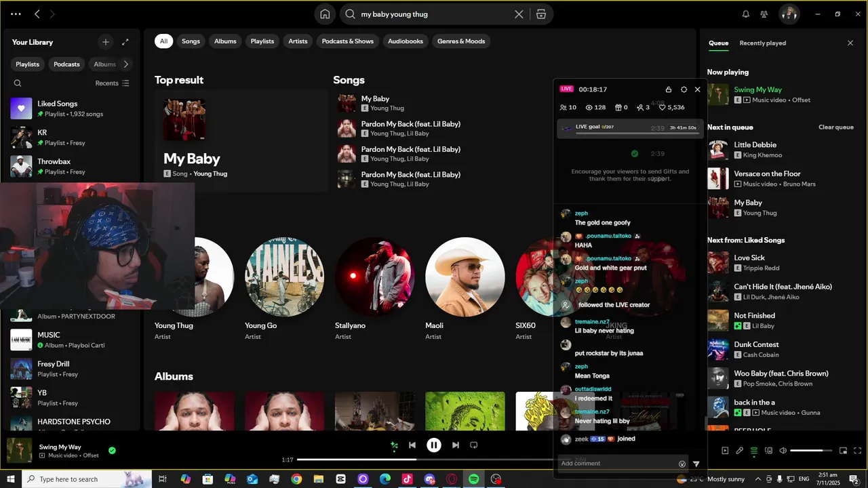This screenshot has height=488, width=868.
Task: Open the mini player
Action: [844, 451]
